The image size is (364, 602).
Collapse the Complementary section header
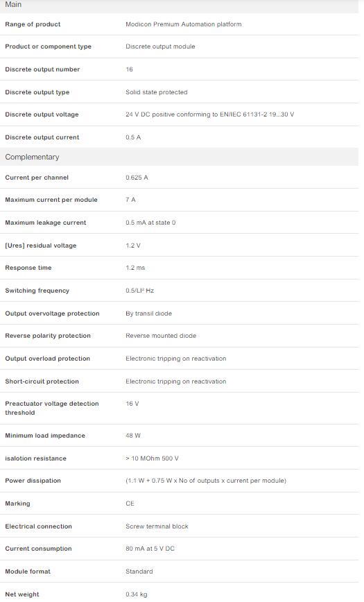point(179,157)
